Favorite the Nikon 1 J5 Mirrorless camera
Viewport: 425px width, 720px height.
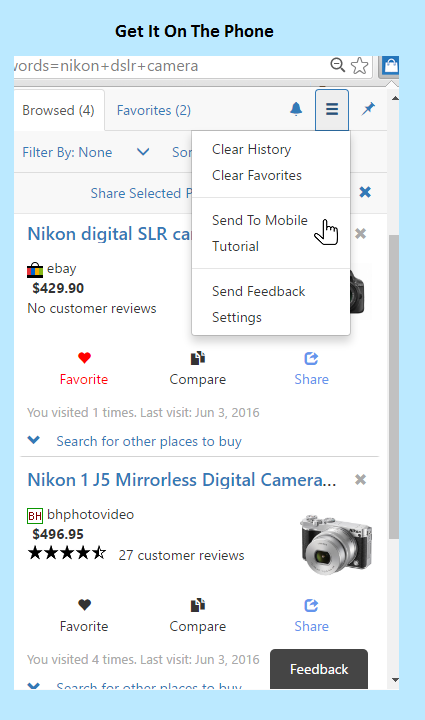point(84,615)
